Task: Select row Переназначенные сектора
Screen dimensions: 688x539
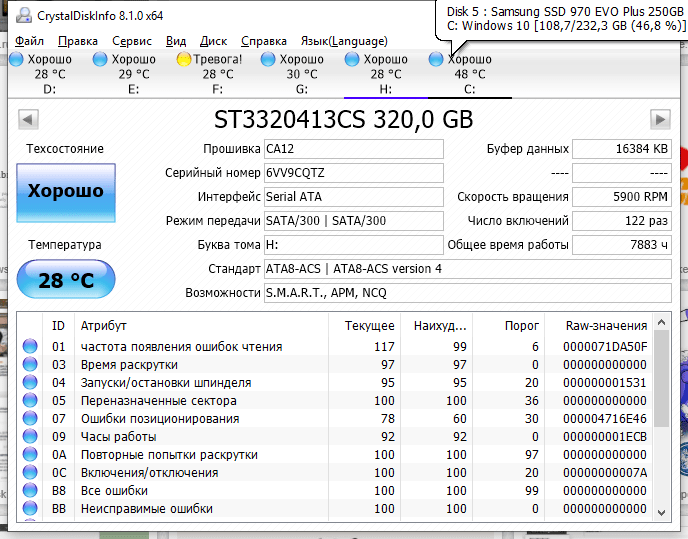Action: 335,400
